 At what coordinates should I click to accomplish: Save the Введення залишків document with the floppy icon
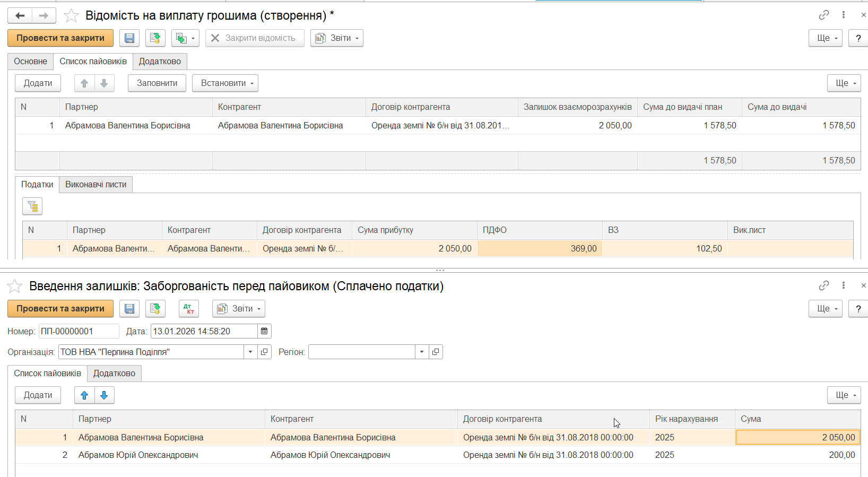129,309
